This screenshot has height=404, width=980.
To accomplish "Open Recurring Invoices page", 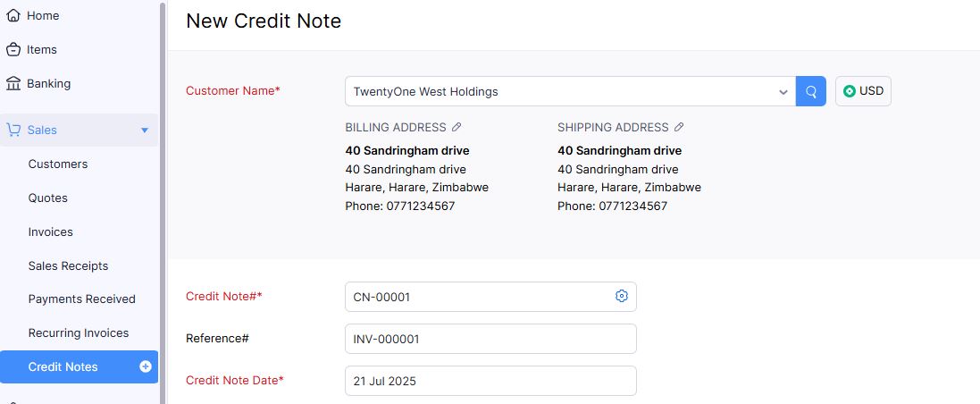I will [x=79, y=332].
